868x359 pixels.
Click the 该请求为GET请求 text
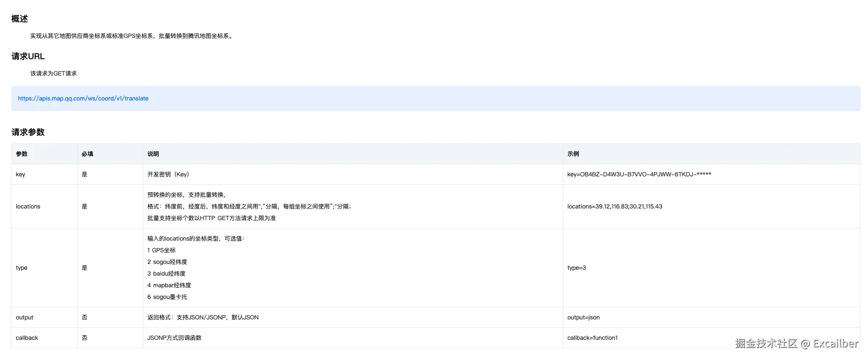pos(53,73)
